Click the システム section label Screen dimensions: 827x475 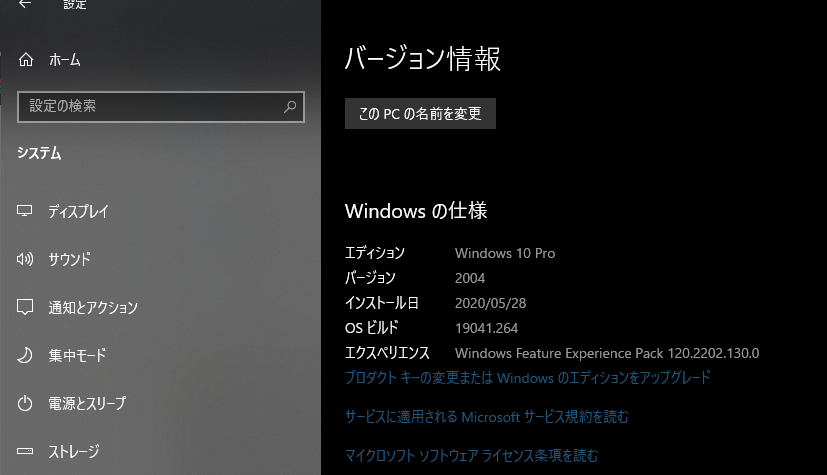pyautogui.click(x=39, y=153)
